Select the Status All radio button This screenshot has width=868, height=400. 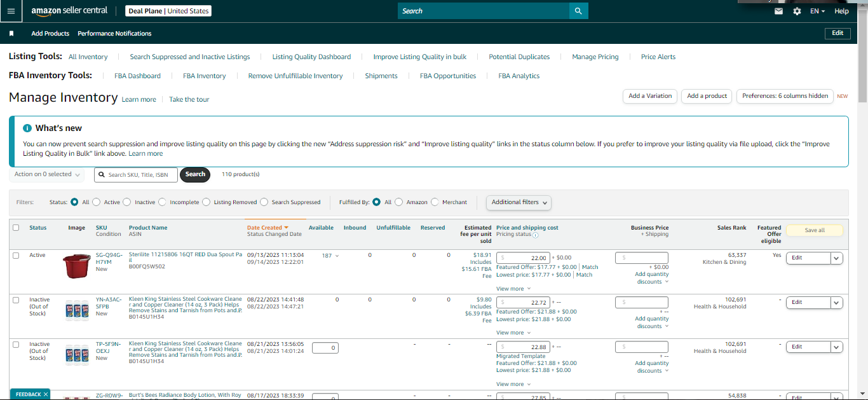74,202
